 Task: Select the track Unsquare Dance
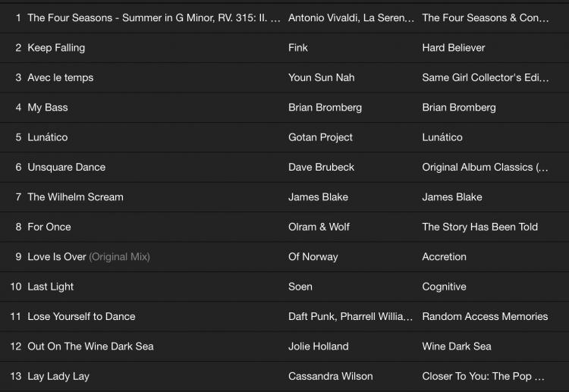point(66,167)
